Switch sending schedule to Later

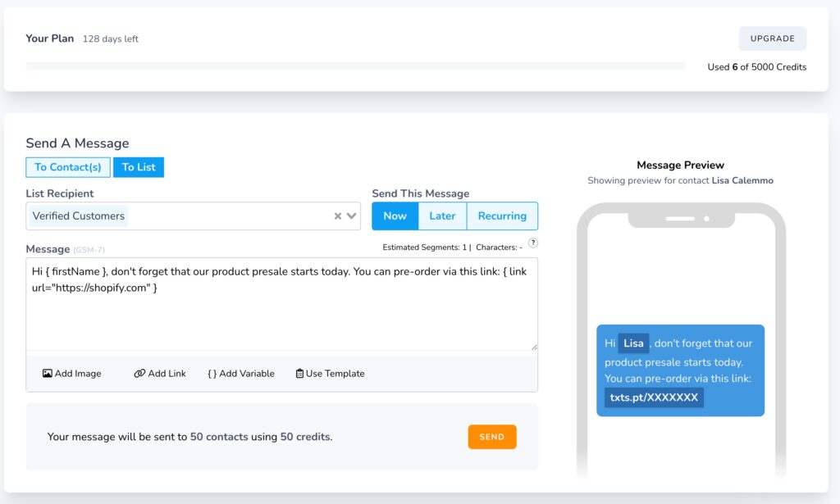coord(442,216)
